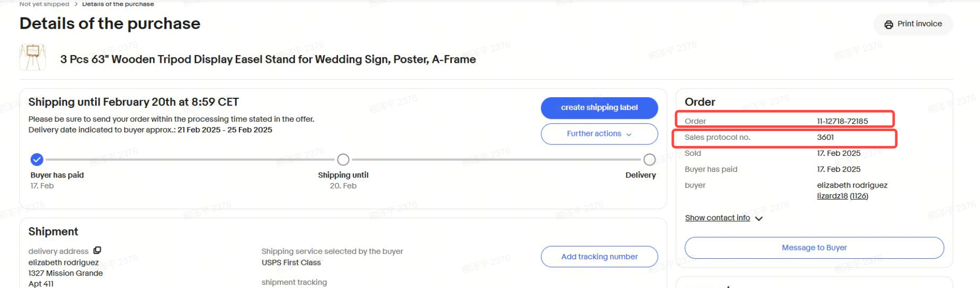Open the easel product thumbnail image

tap(33, 57)
